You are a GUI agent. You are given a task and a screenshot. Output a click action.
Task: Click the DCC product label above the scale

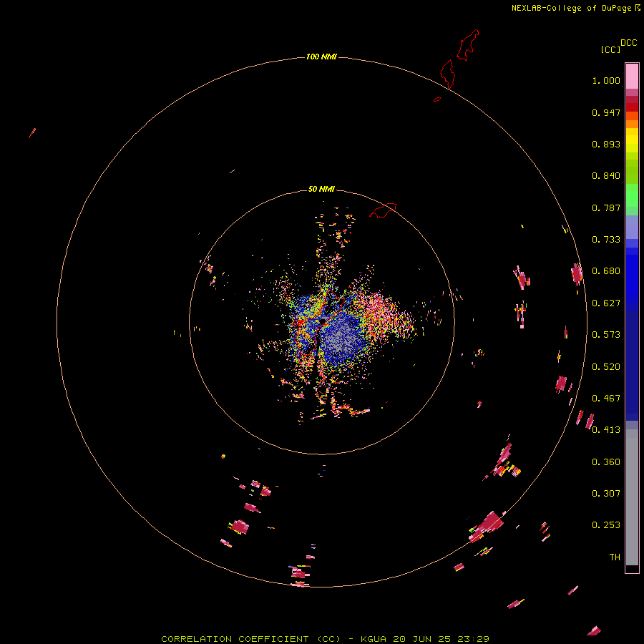628,43
